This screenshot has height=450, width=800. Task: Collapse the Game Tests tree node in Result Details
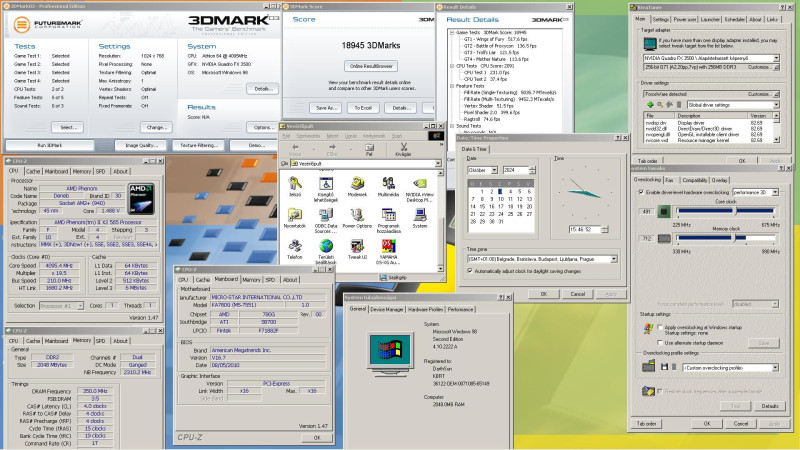(x=452, y=32)
